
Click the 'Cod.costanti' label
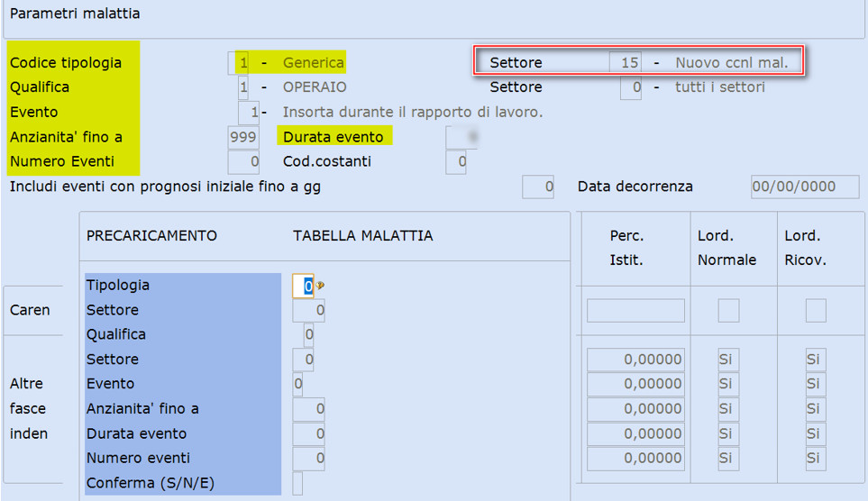(x=327, y=161)
